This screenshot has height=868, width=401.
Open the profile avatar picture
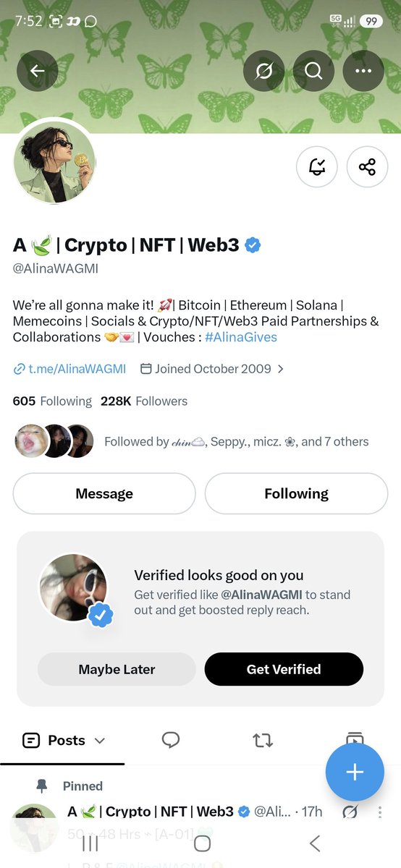pos(55,161)
